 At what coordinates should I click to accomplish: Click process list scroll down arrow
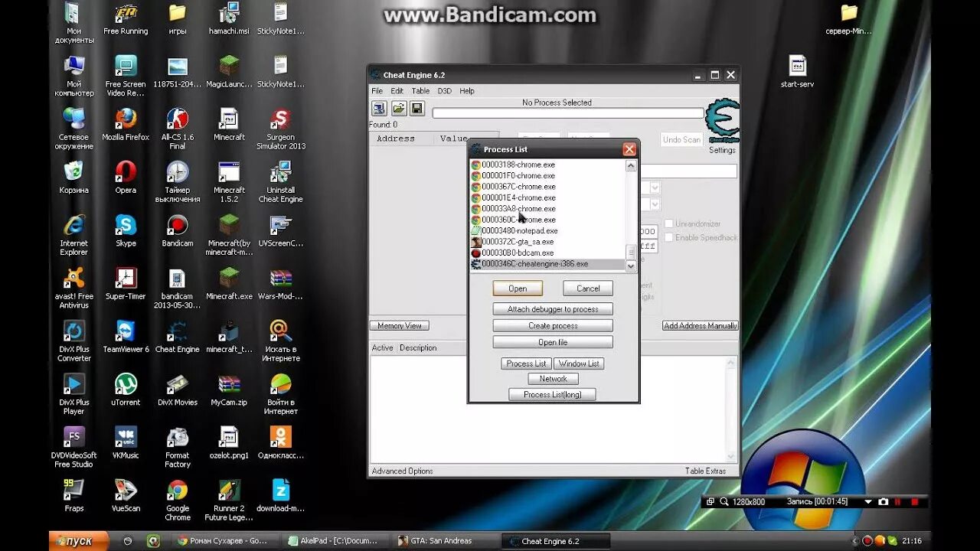[x=632, y=266]
